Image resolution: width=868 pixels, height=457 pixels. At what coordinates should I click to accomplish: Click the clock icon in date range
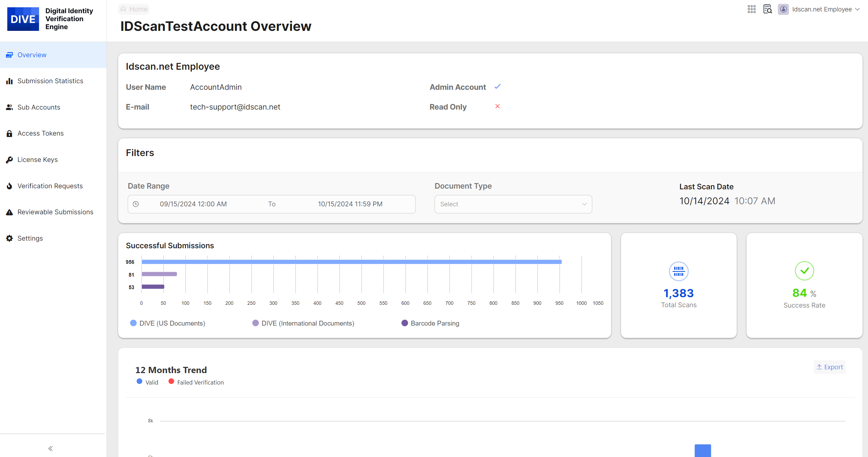136,204
